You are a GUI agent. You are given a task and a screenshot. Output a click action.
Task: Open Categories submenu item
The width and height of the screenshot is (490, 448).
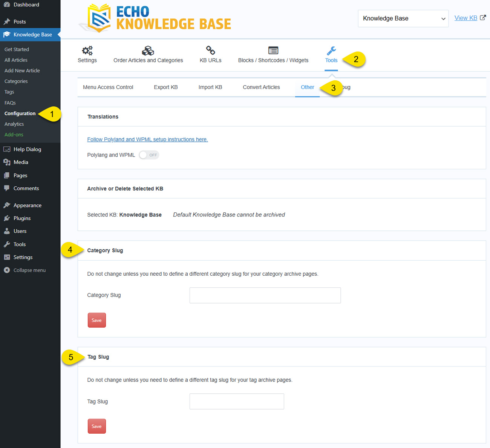[x=16, y=81]
